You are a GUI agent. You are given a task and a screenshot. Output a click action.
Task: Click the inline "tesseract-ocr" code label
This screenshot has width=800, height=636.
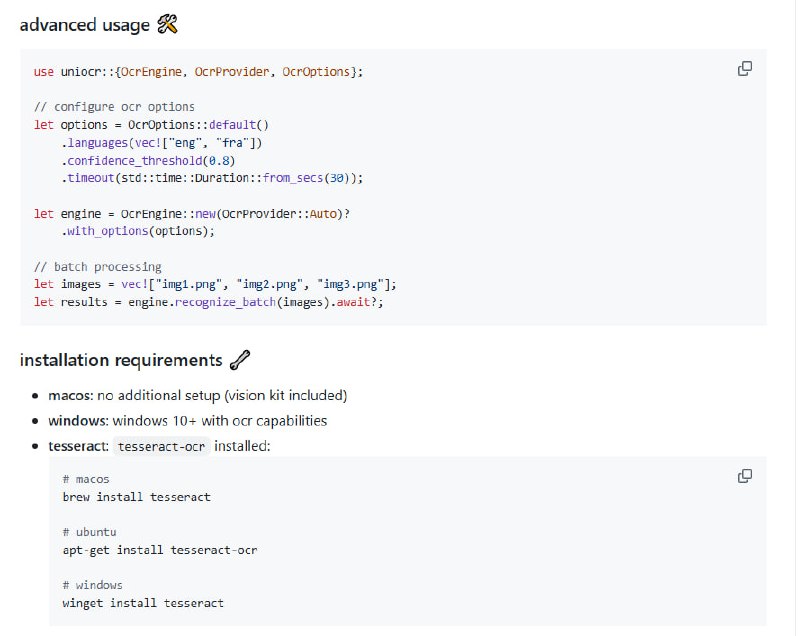[161, 446]
